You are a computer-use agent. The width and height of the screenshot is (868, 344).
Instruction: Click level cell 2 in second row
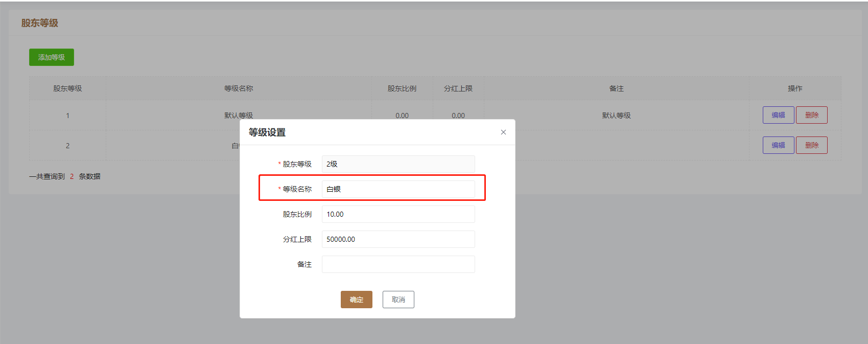[67, 146]
